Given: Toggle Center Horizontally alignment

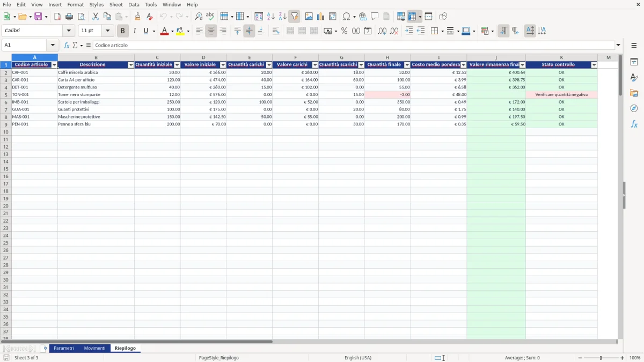Looking at the screenshot, I should (211, 31).
